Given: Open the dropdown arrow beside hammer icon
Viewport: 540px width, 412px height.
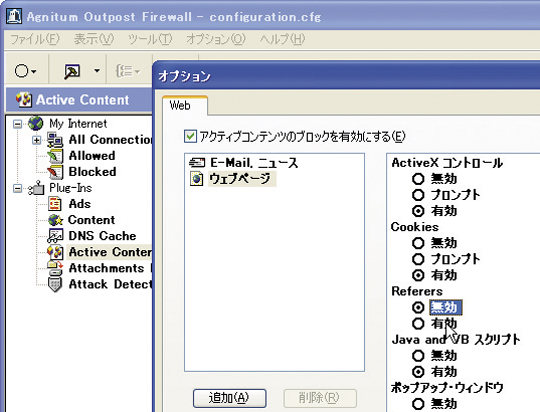Looking at the screenshot, I should (x=97, y=71).
